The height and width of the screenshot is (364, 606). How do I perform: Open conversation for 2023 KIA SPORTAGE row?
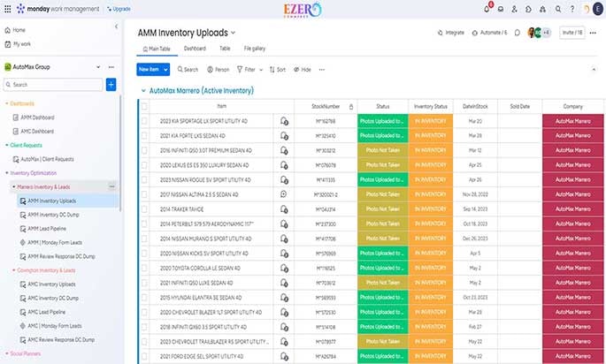pyautogui.click(x=284, y=121)
